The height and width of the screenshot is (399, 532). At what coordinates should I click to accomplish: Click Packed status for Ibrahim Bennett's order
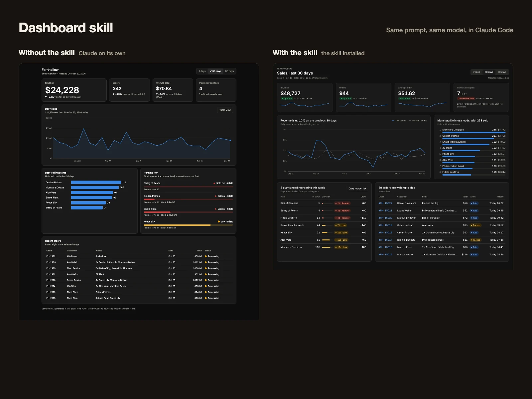point(475,240)
